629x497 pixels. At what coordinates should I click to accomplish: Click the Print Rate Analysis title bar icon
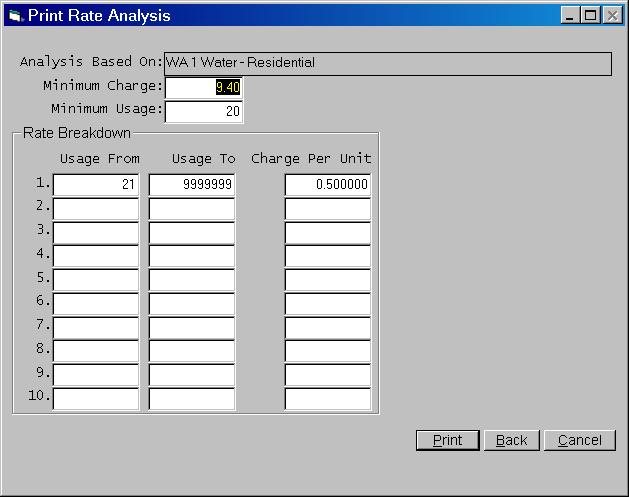[14, 15]
